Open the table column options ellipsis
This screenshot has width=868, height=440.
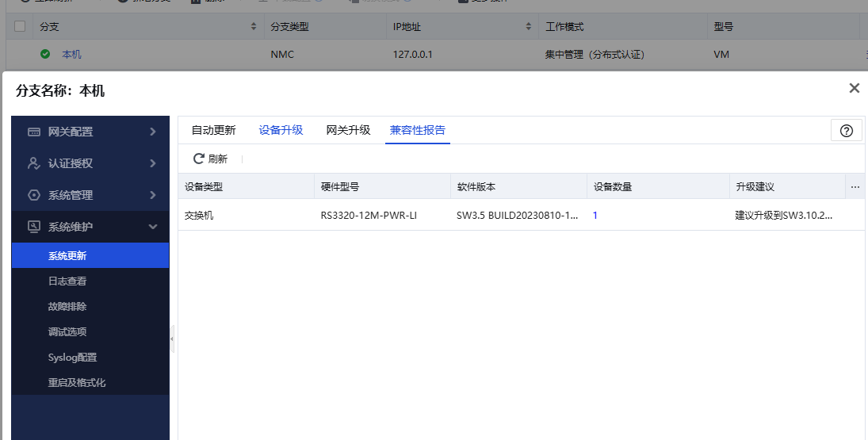(x=855, y=187)
